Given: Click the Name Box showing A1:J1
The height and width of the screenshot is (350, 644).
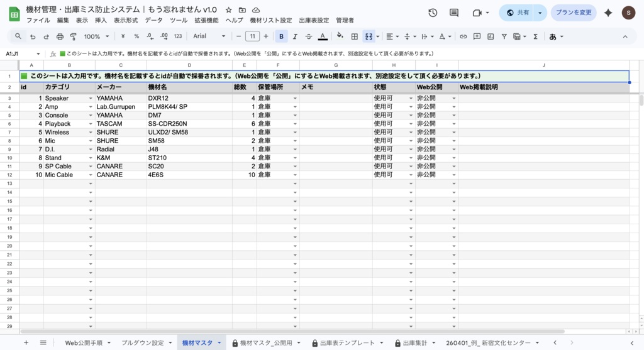Looking at the screenshot, I should click(x=18, y=54).
